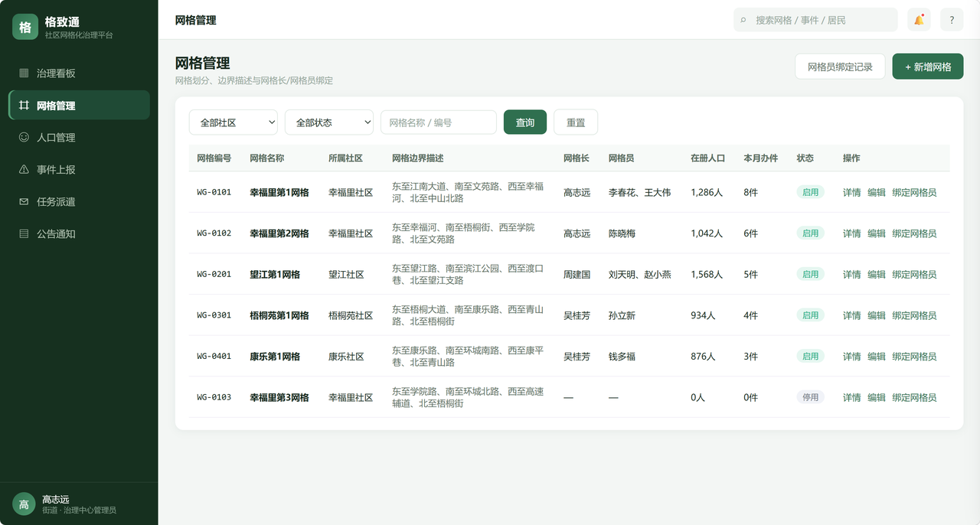Open the 全部社区 community dropdown
Image resolution: width=980 pixels, height=525 pixels.
pyautogui.click(x=234, y=122)
